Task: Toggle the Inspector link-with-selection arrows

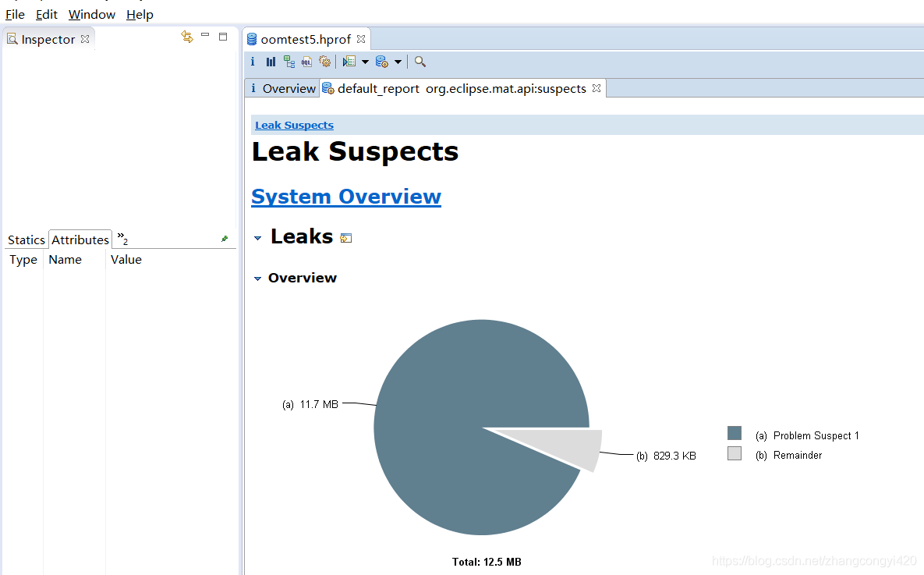Action: coord(187,37)
